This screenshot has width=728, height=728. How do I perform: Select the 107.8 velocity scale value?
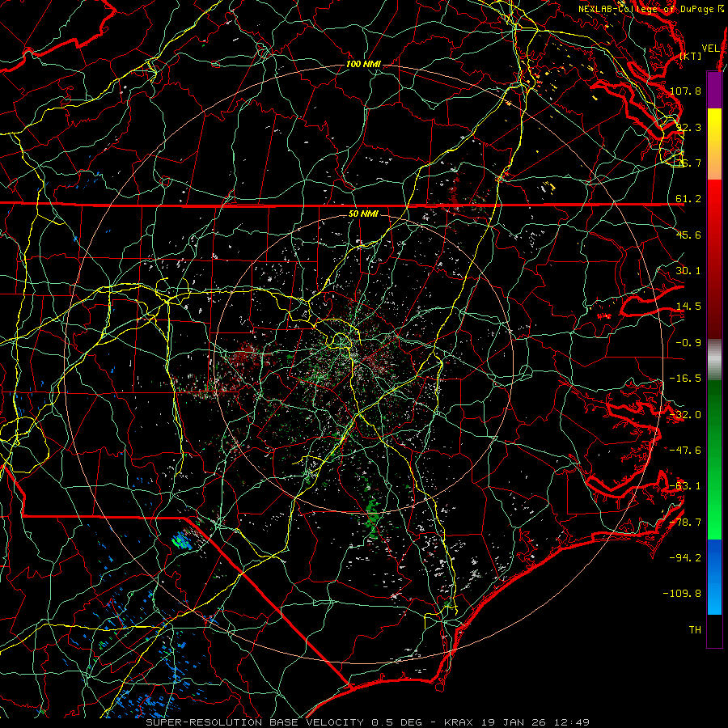(x=685, y=91)
